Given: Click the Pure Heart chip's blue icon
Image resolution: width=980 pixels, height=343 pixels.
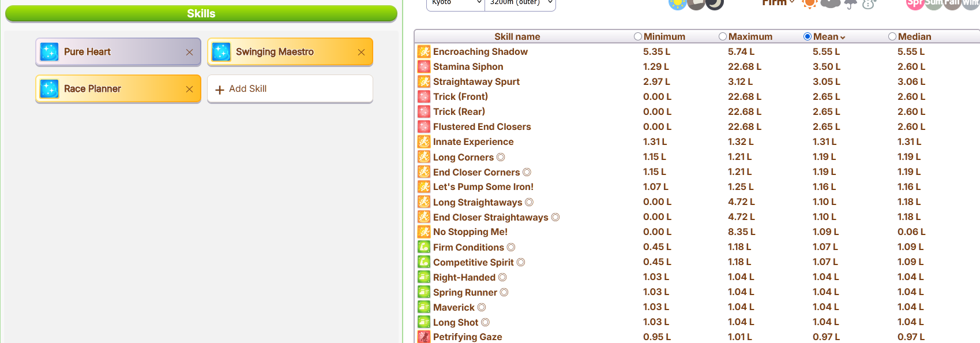Looking at the screenshot, I should 49,52.
